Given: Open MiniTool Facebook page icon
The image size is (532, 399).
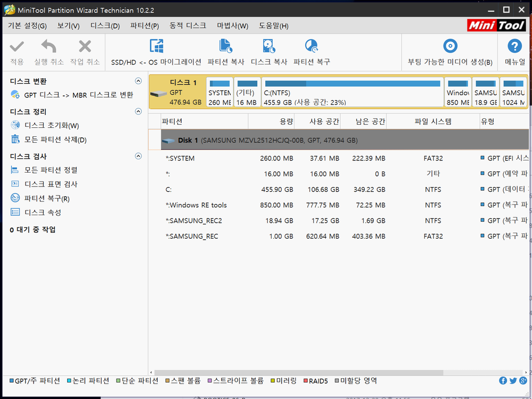Looking at the screenshot, I should coord(503,381).
